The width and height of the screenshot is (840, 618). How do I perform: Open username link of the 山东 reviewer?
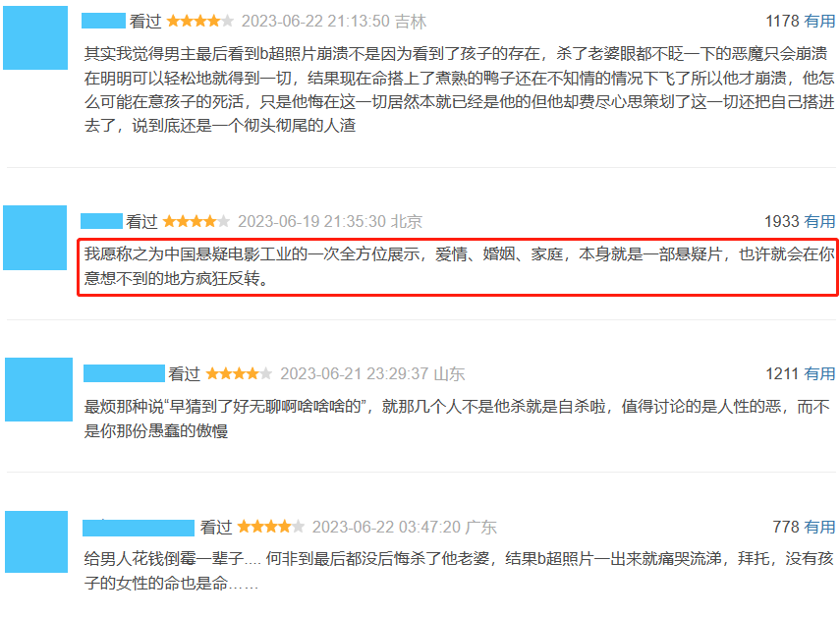coord(124,373)
